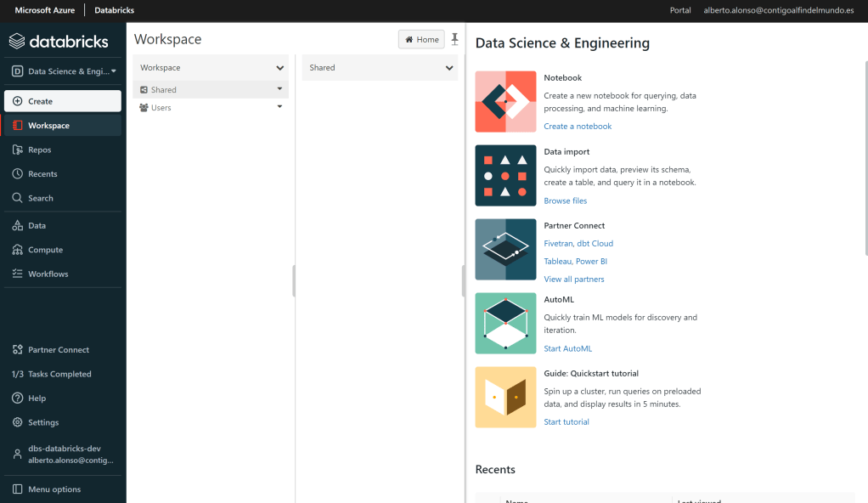868x503 pixels.
Task: Open the dropdown arrow next to Users folder
Action: 279,108
